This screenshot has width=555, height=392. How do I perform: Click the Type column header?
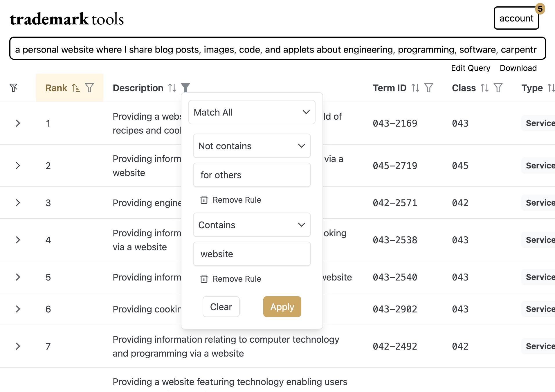click(x=532, y=88)
